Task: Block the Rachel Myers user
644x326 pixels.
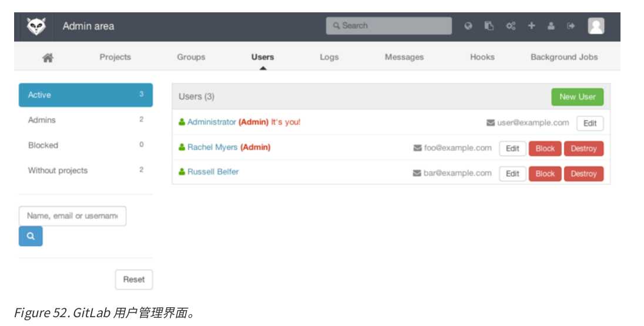Action: tap(545, 149)
